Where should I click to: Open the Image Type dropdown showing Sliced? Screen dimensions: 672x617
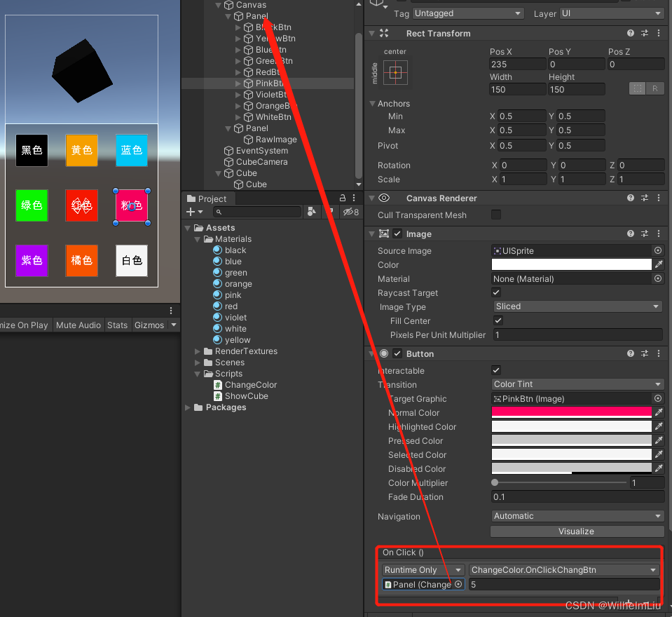(577, 306)
